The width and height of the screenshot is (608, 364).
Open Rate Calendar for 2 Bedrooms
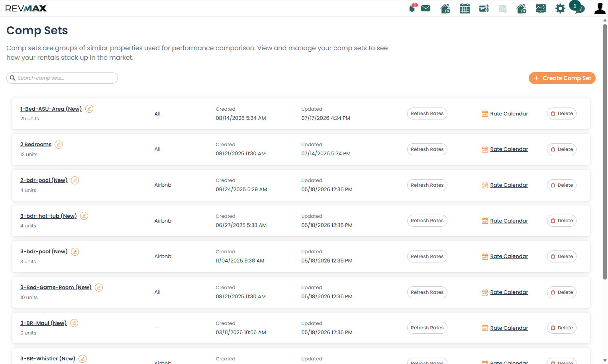(505, 149)
